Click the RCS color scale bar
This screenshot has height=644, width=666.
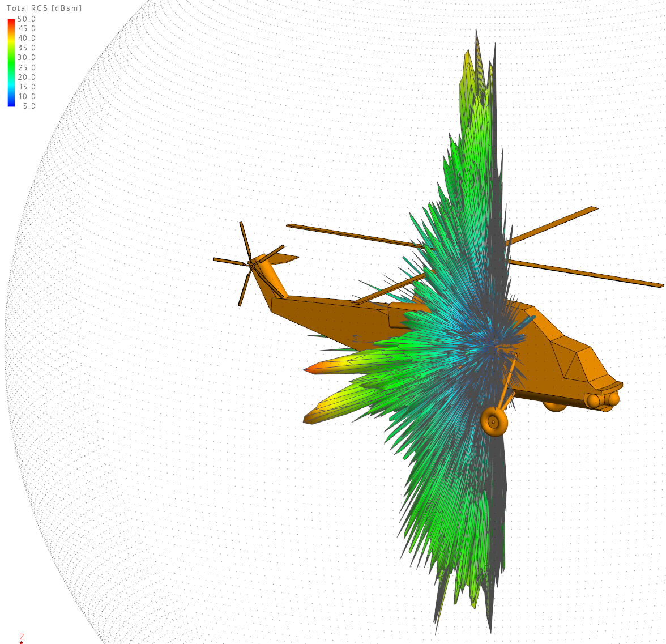pyautogui.click(x=11, y=62)
